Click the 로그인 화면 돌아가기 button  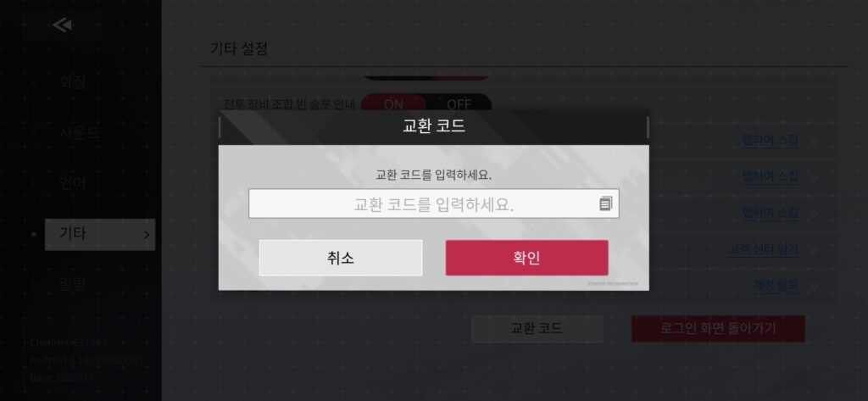click(718, 328)
